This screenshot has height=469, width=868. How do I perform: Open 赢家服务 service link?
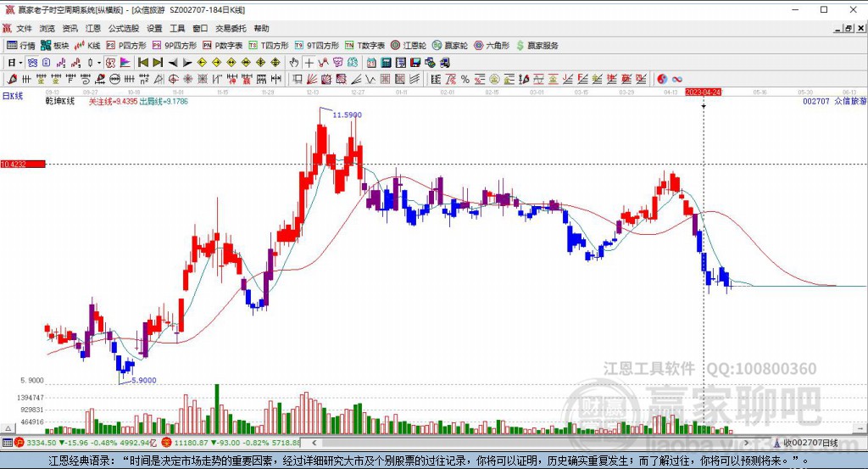(537, 46)
